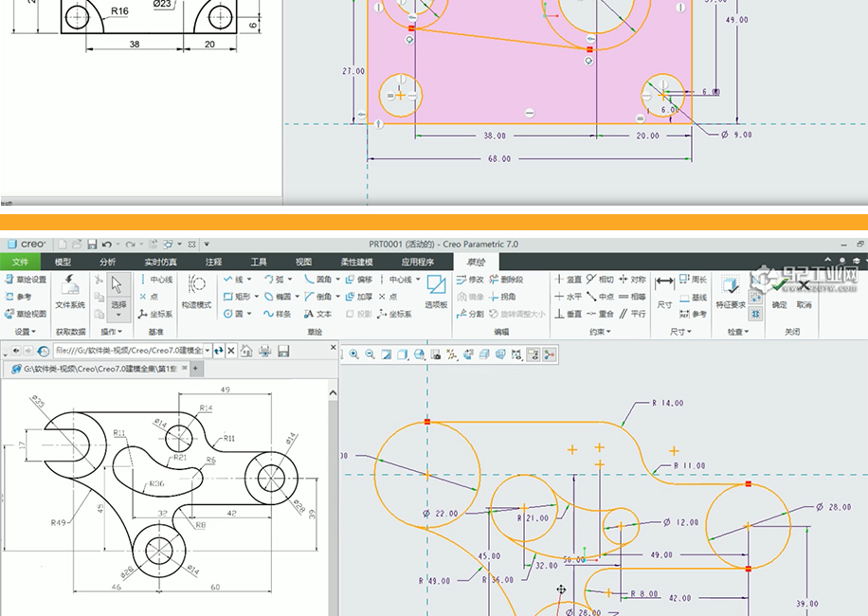Click the File System (文件系统) import icon
Image resolution: width=868 pixels, height=616 pixels.
coord(70,292)
